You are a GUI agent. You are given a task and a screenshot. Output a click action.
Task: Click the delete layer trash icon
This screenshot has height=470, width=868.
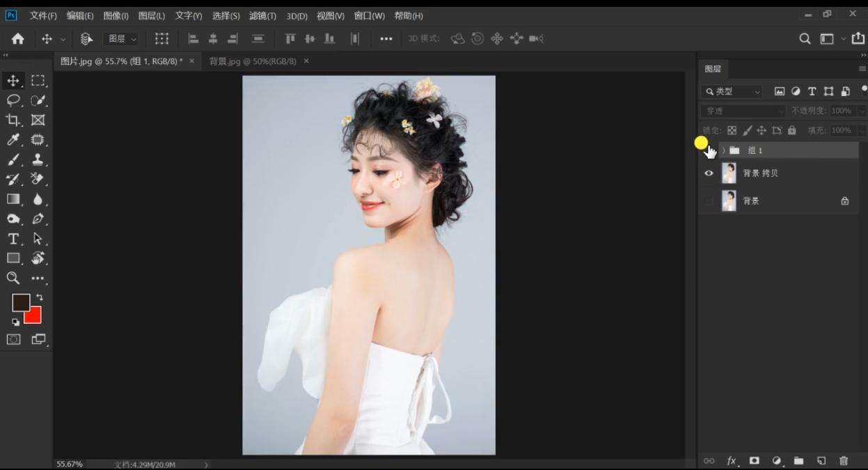[x=843, y=460]
